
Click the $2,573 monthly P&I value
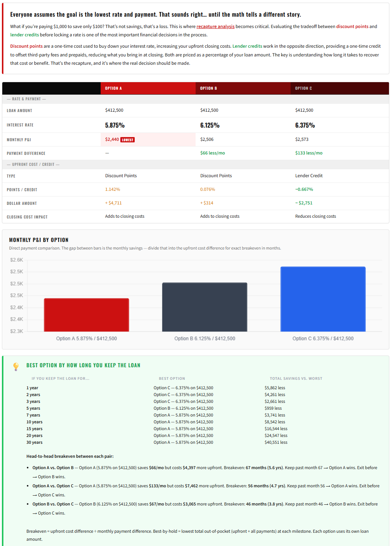pyautogui.click(x=302, y=139)
